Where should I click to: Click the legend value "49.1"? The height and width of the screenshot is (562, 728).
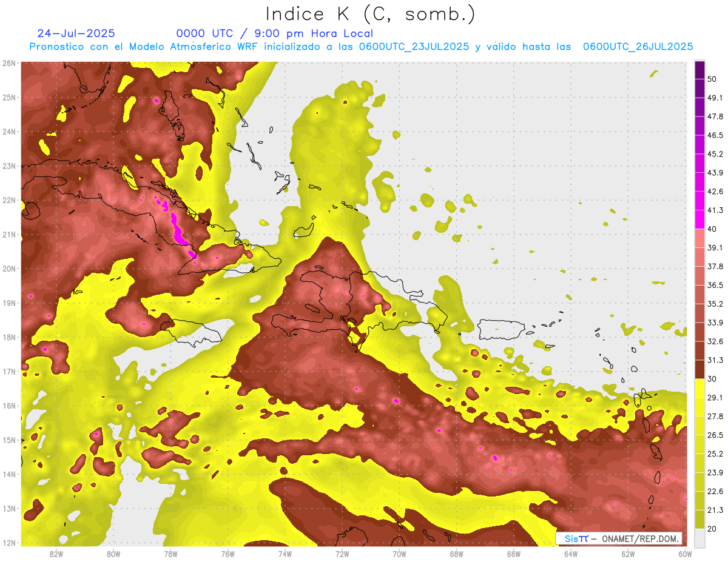coord(715,98)
